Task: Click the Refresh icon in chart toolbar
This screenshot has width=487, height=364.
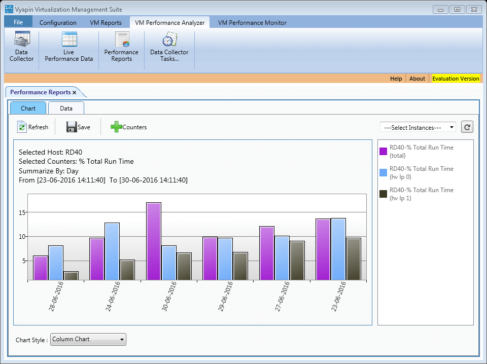Action: 22,127
